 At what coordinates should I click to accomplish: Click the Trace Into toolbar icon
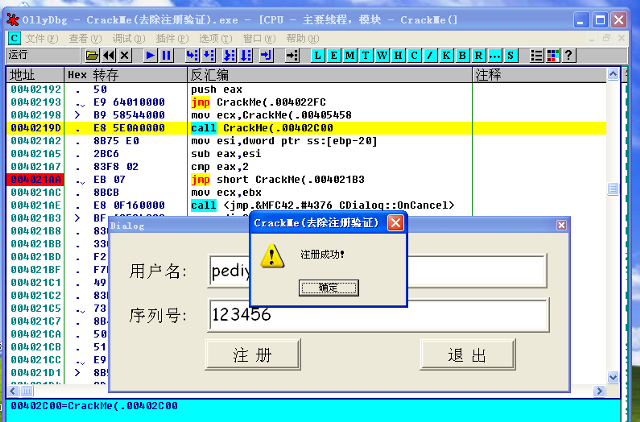pyautogui.click(x=230, y=55)
